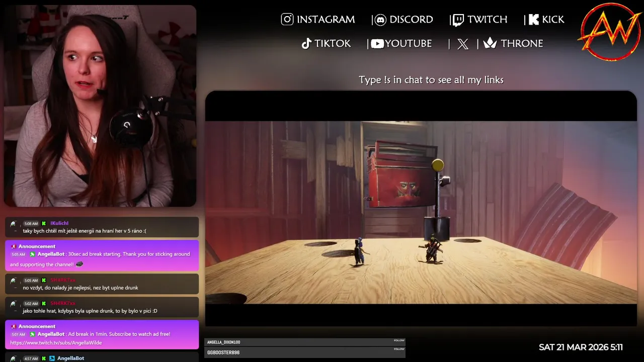Click the TIKTOK label

tap(333, 44)
